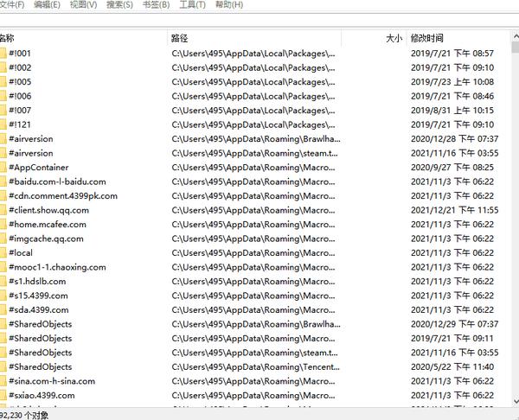519x420 pixels.
Task: Select the folder name #sxiao.4399.com
Action: point(42,395)
